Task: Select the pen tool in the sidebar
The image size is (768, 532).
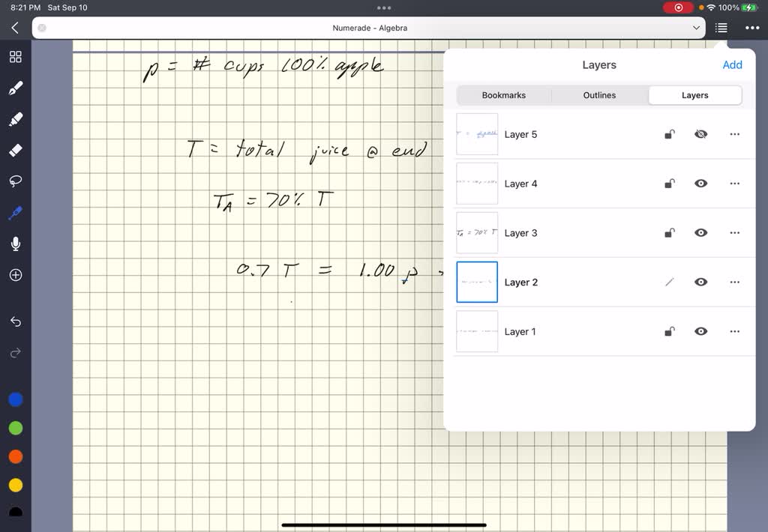Action: (x=15, y=87)
